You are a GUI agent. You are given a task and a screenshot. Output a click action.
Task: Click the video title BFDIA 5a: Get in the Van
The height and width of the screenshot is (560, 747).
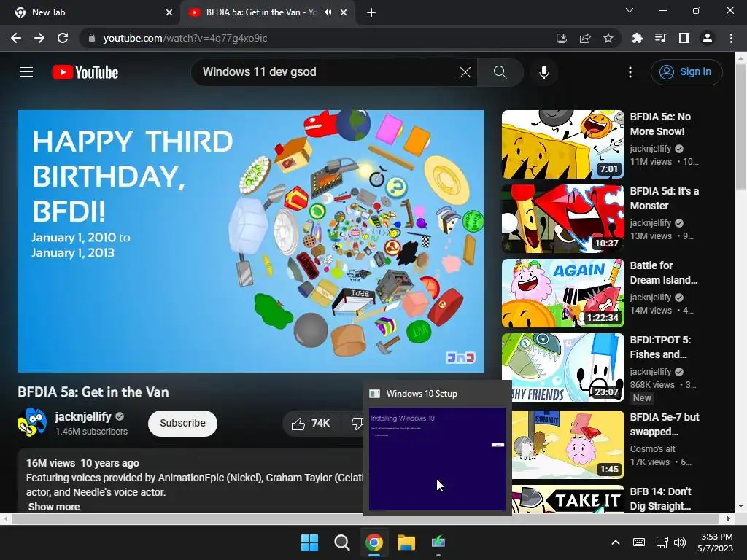pyautogui.click(x=93, y=392)
